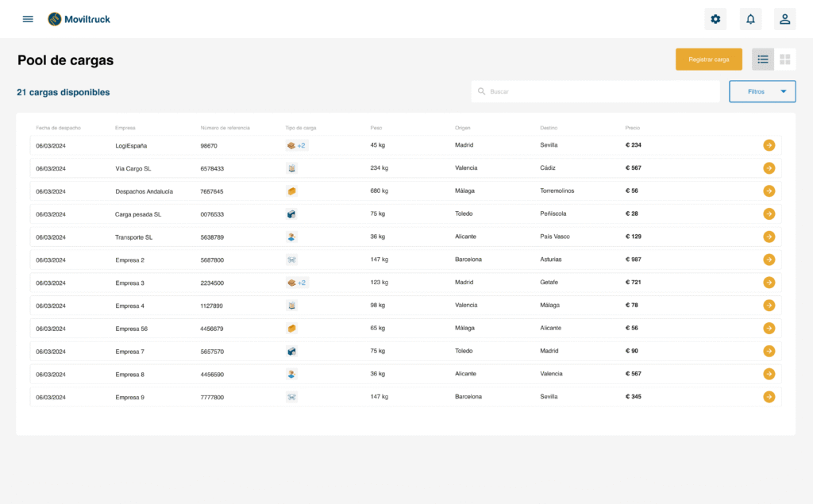
Task: Open the user profile icon
Action: pyautogui.click(x=784, y=19)
